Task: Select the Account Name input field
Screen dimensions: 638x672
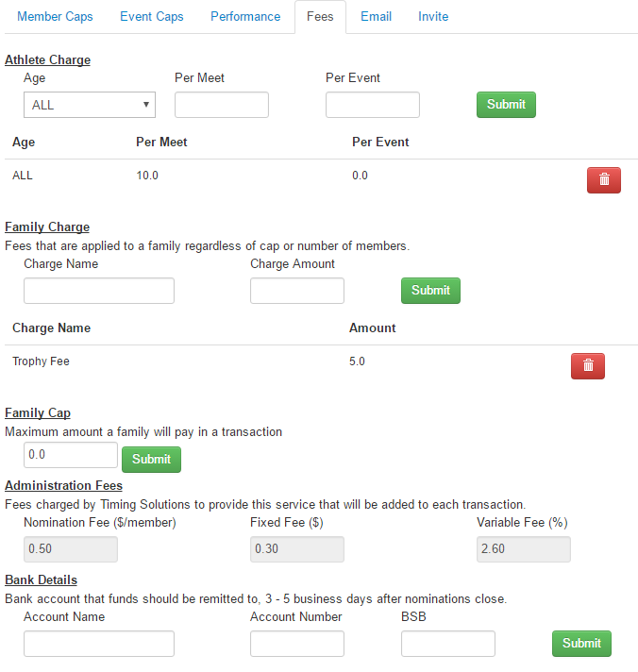Action: [99, 644]
